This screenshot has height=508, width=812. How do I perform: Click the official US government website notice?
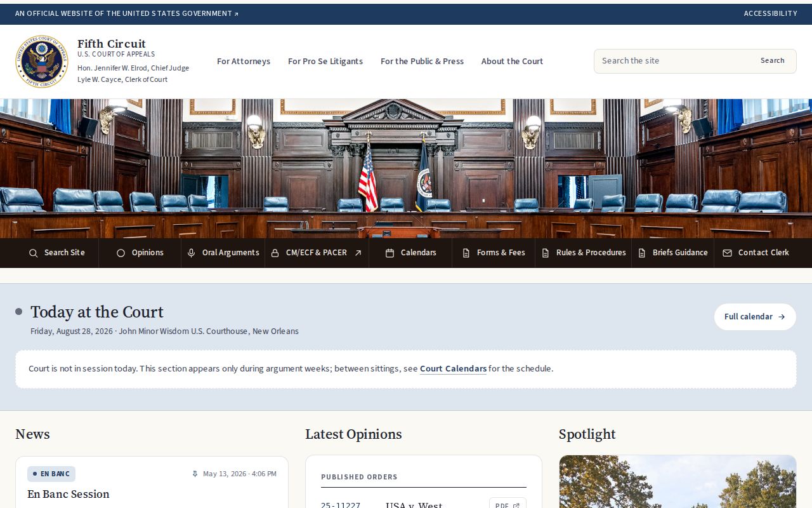click(x=127, y=13)
